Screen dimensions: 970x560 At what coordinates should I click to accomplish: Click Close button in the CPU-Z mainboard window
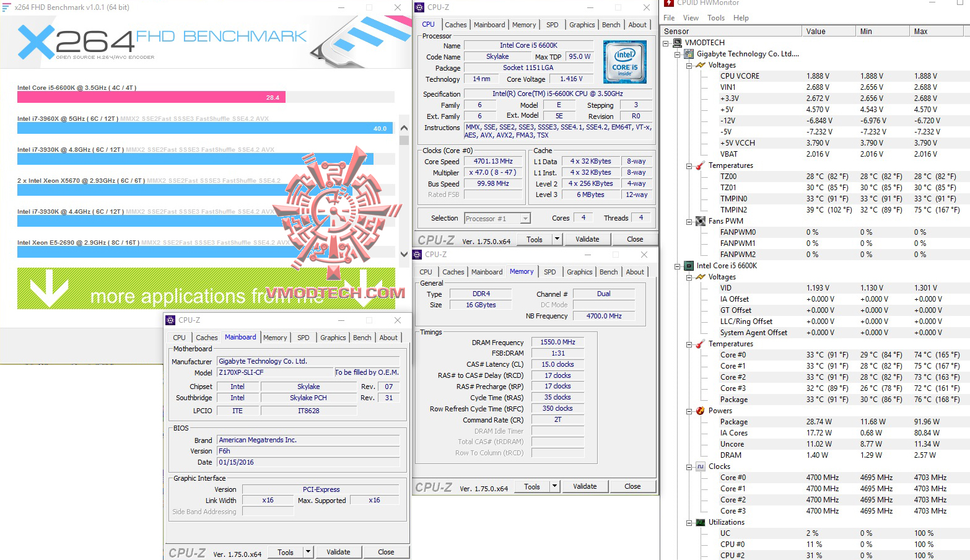pos(386,552)
